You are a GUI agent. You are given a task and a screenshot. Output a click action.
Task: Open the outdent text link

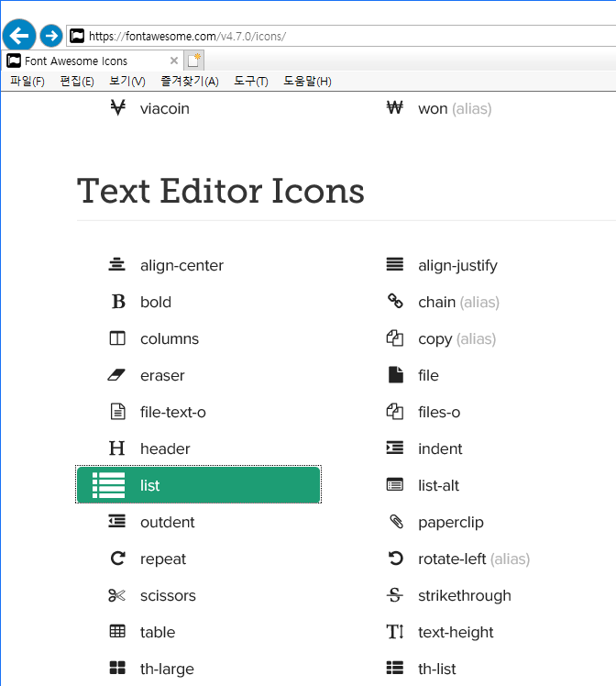point(167,522)
